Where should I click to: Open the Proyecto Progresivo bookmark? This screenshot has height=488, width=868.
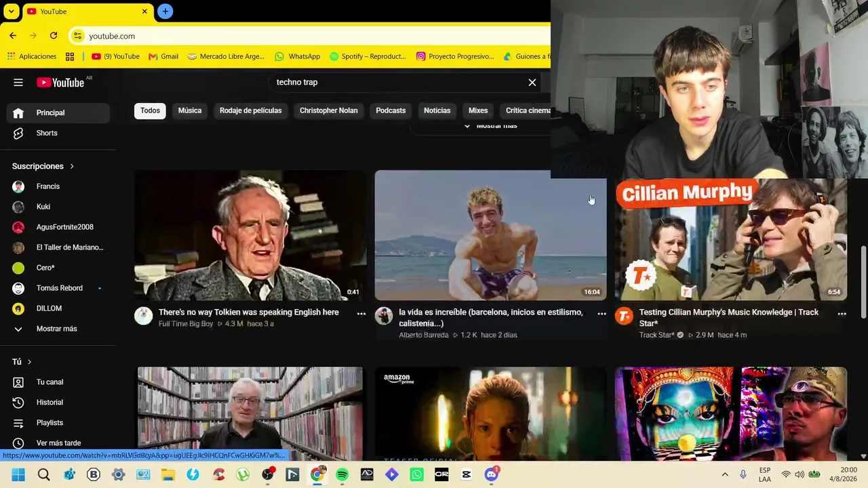click(455, 56)
